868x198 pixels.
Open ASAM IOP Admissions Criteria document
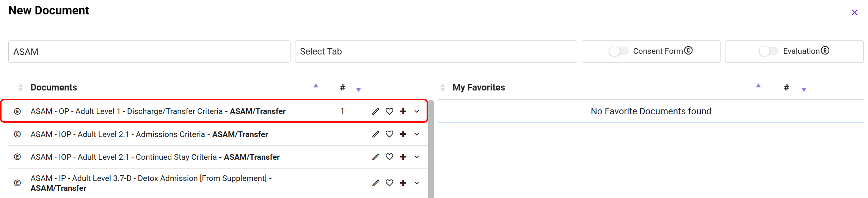pyautogui.click(x=149, y=134)
